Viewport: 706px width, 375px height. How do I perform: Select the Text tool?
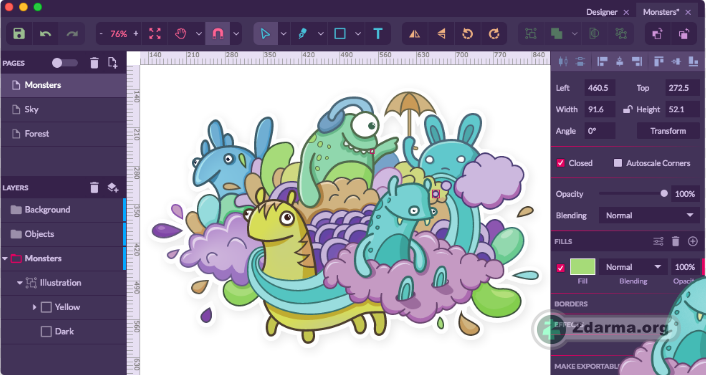click(x=378, y=34)
